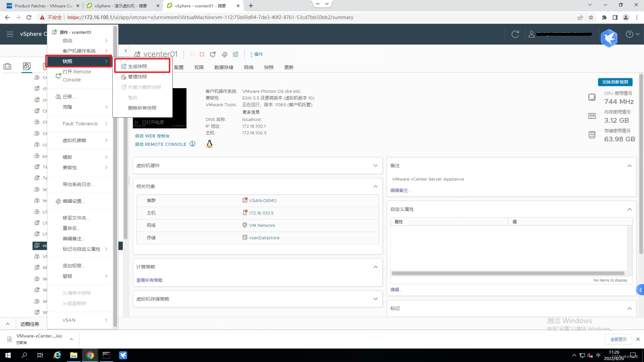Click the 启动 REMOTE CONSOLE link

[x=161, y=144]
